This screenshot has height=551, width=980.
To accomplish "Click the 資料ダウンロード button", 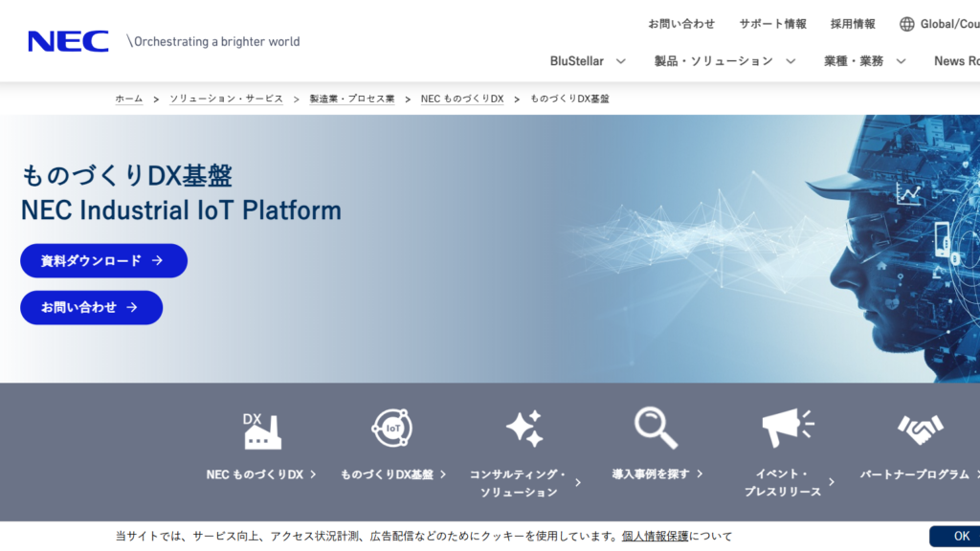I will tap(103, 260).
